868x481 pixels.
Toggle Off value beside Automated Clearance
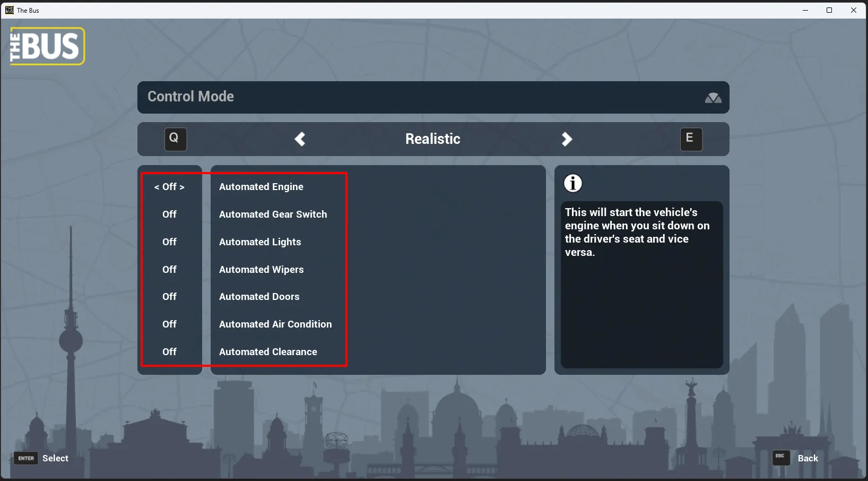tap(169, 352)
